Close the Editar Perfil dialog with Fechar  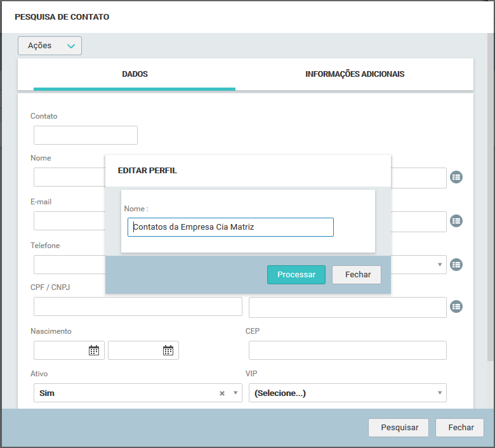357,275
